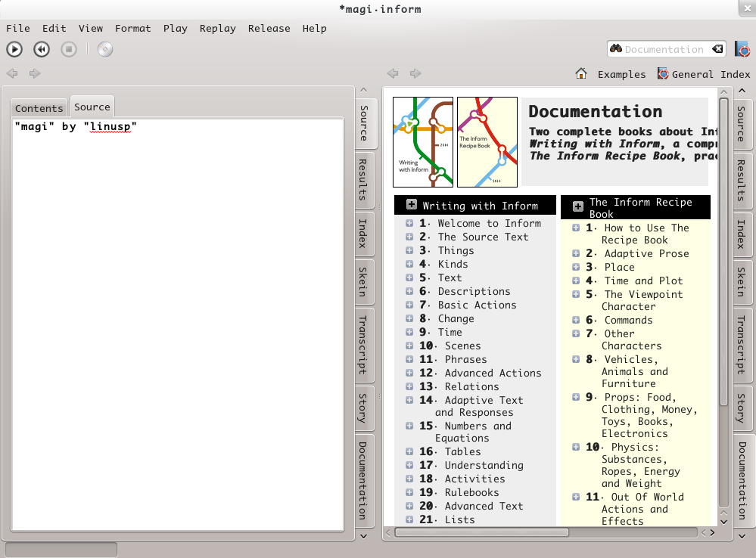Click the up arrow above left side tabs
Image resolution: width=756 pixels, height=558 pixels.
[364, 90]
